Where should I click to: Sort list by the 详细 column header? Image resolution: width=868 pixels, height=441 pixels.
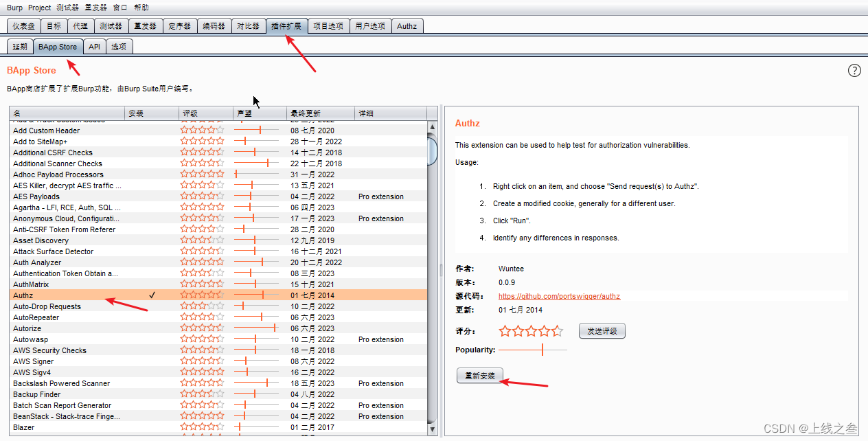click(x=391, y=113)
